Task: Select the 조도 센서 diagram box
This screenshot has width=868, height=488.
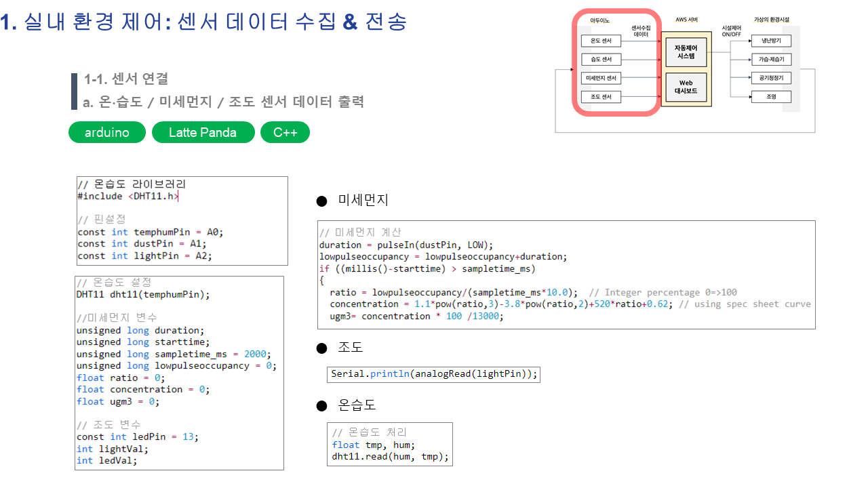Action: [x=601, y=98]
